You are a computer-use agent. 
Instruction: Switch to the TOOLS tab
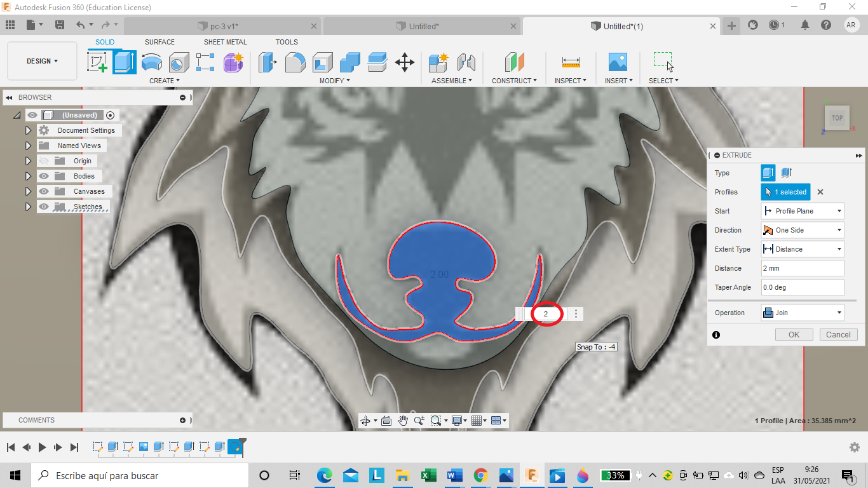[287, 42]
